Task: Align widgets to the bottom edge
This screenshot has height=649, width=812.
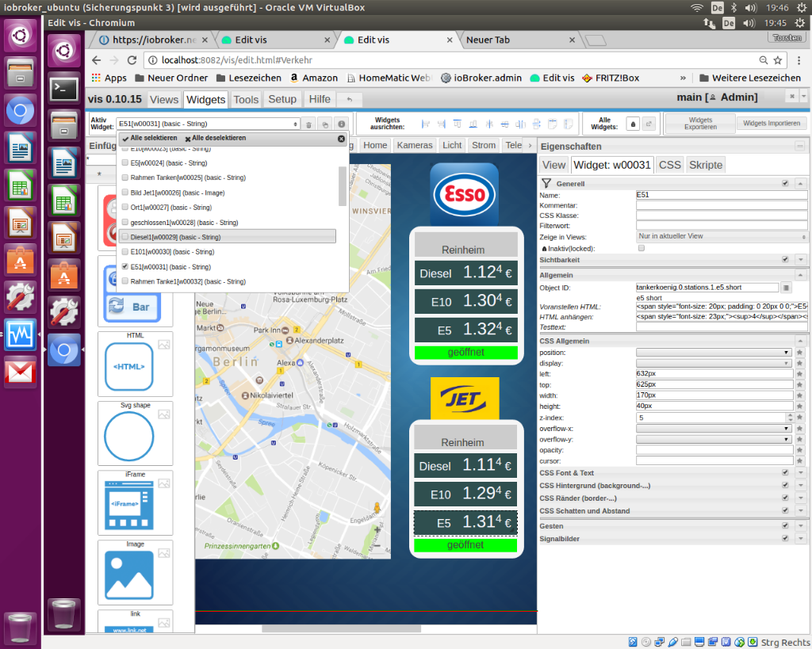Action: 473,124
